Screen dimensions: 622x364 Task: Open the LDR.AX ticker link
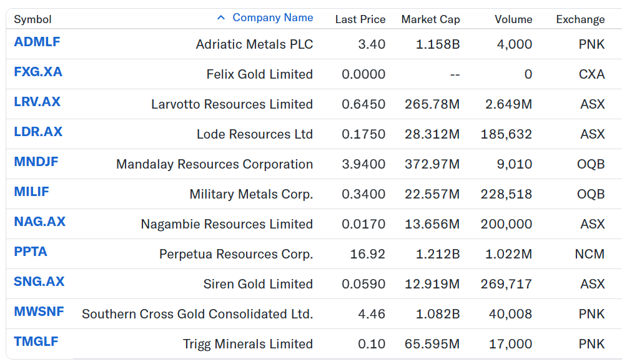[x=38, y=132]
